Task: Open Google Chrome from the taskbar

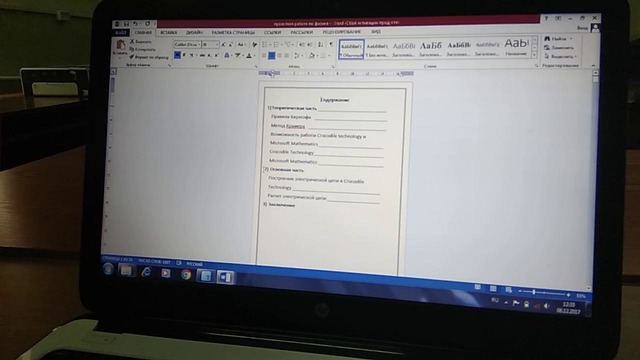Action: 186,275
